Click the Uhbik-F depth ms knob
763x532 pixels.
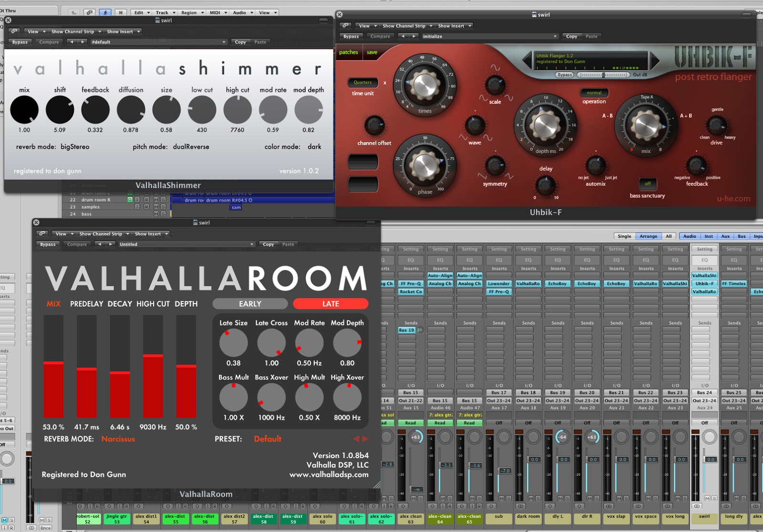pos(545,125)
